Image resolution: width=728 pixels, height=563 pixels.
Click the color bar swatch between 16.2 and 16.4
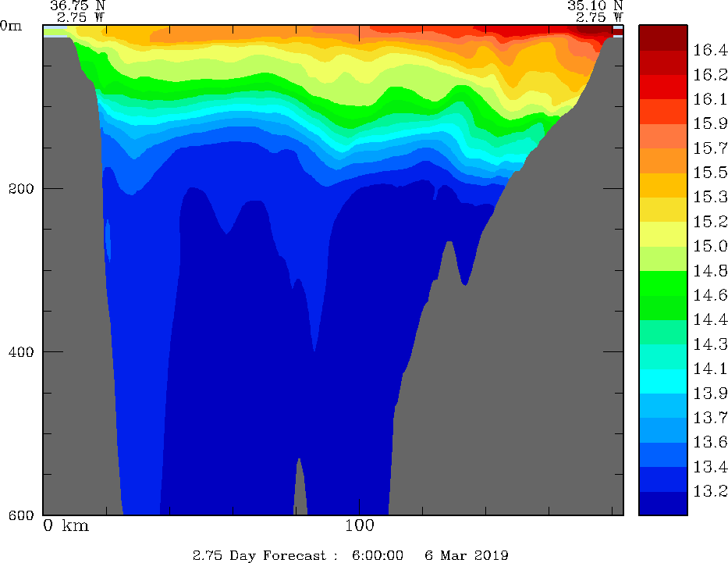(663, 62)
